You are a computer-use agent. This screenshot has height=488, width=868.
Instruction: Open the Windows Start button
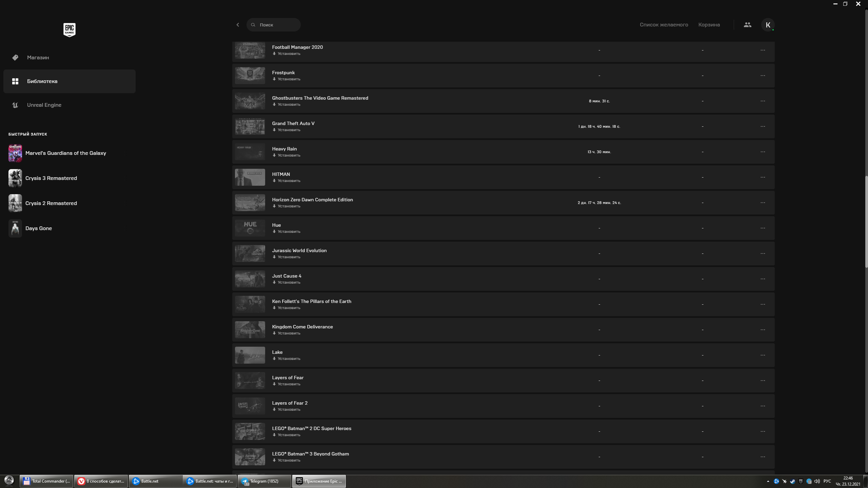9,480
